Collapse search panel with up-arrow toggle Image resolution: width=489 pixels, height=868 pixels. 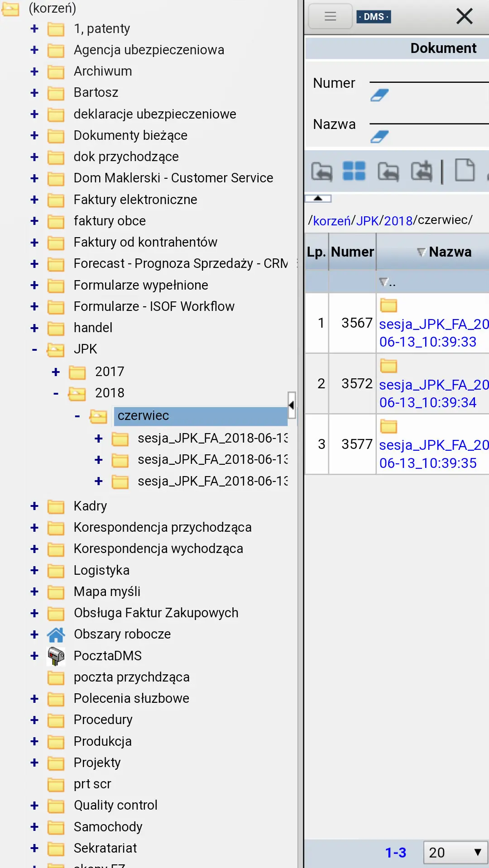pos(318,199)
